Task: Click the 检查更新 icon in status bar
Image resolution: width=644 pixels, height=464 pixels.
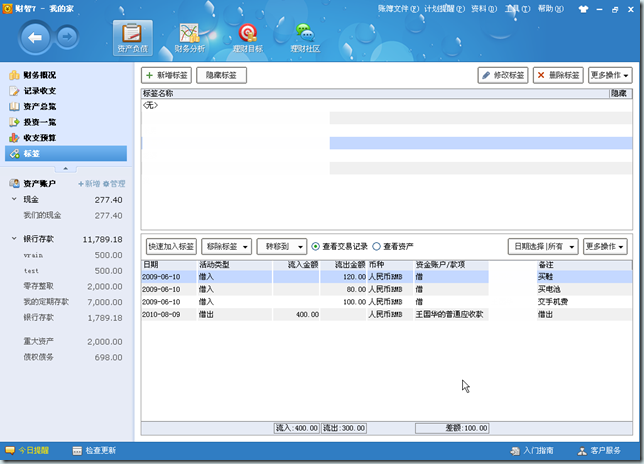Action: pos(77,450)
